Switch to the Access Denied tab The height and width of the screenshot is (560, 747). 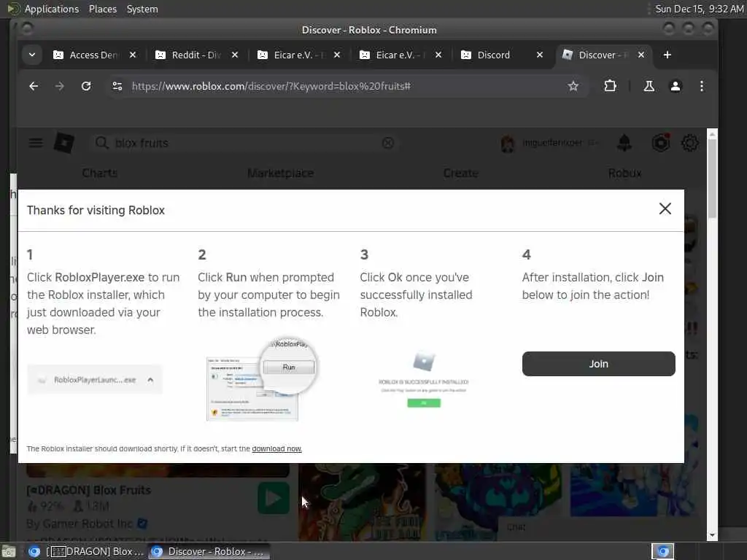click(x=94, y=55)
